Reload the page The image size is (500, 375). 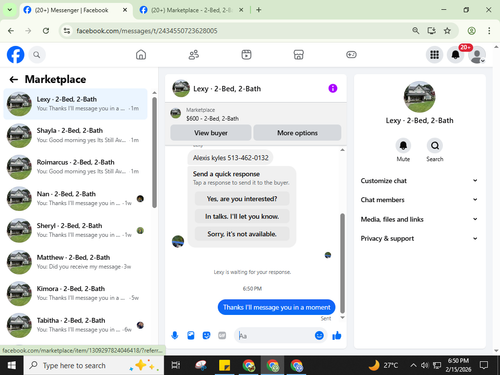[x=46, y=31]
